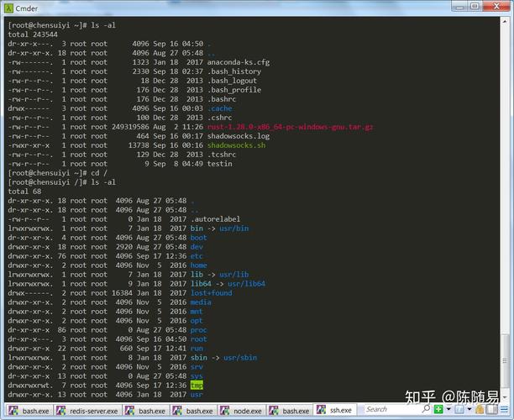
Task: Click the .bash_logout entry
Action: [232, 81]
